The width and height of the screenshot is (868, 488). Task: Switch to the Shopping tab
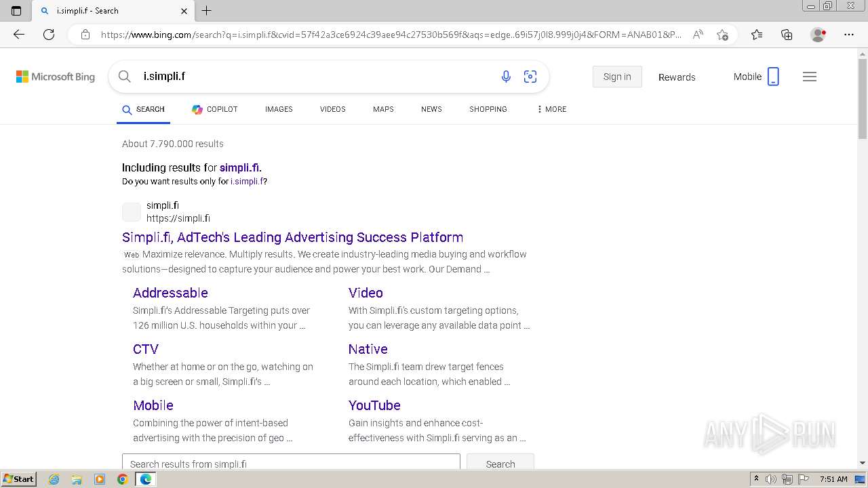click(488, 109)
